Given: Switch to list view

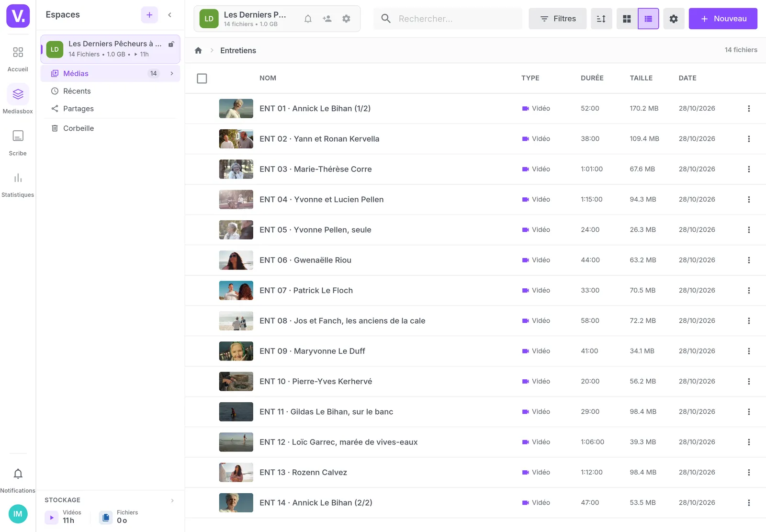Looking at the screenshot, I should 648,19.
